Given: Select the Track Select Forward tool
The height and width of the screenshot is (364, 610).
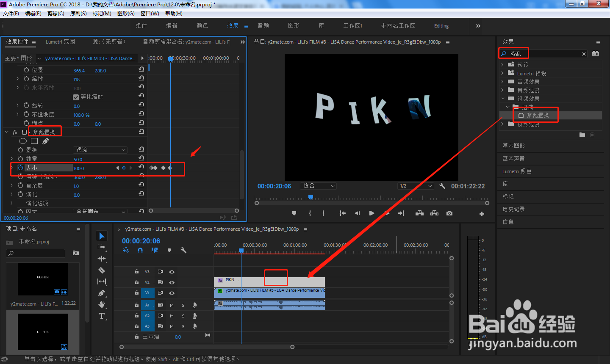Looking at the screenshot, I should (102, 247).
